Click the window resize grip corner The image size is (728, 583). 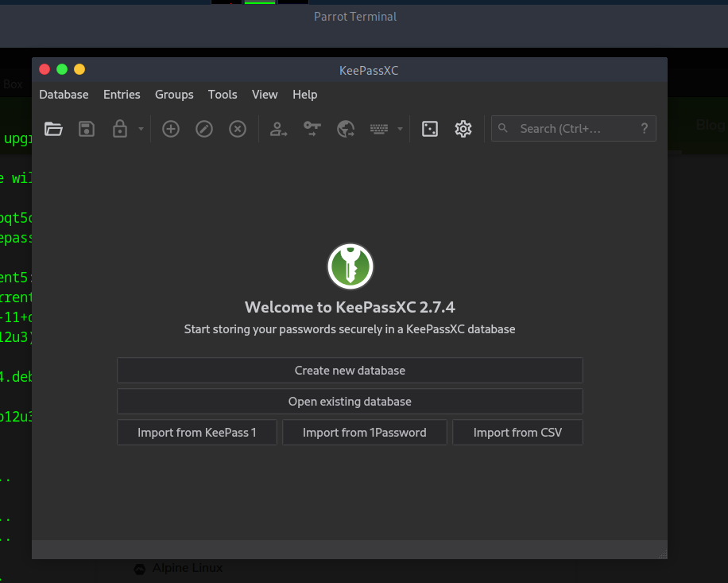point(663,554)
